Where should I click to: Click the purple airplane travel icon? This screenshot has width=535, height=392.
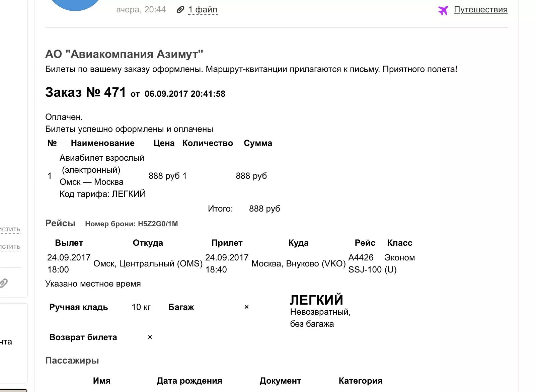[x=443, y=10]
